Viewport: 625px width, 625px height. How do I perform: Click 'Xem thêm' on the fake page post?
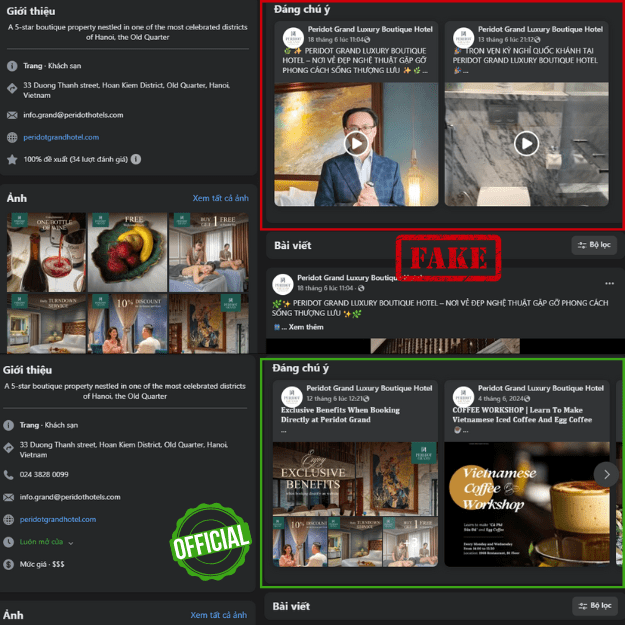pos(306,327)
